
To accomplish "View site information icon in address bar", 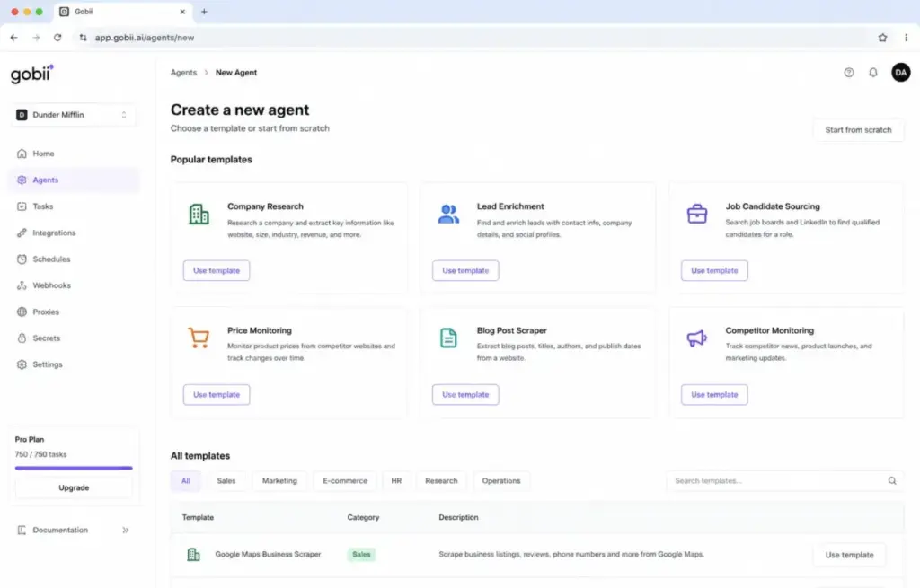I will [x=83, y=38].
